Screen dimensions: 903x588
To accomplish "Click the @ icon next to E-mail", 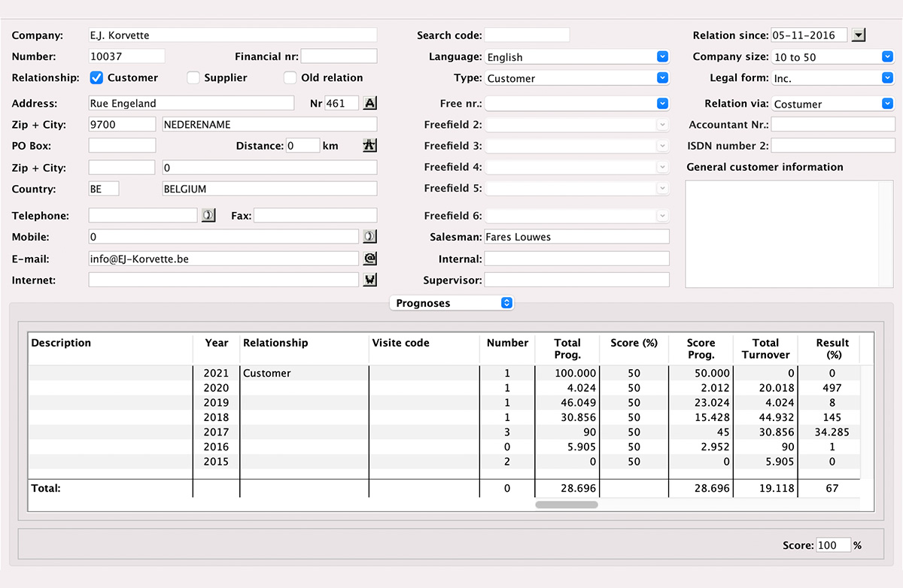I will (369, 258).
